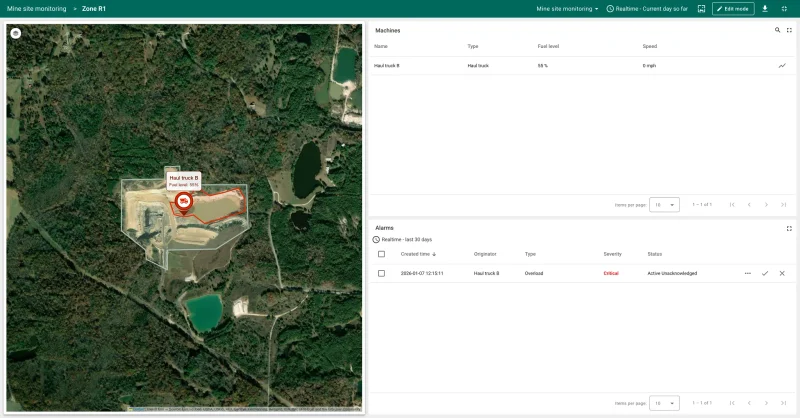Click the Haul truck B map marker
Viewport: 800px width, 418px height.
point(184,203)
